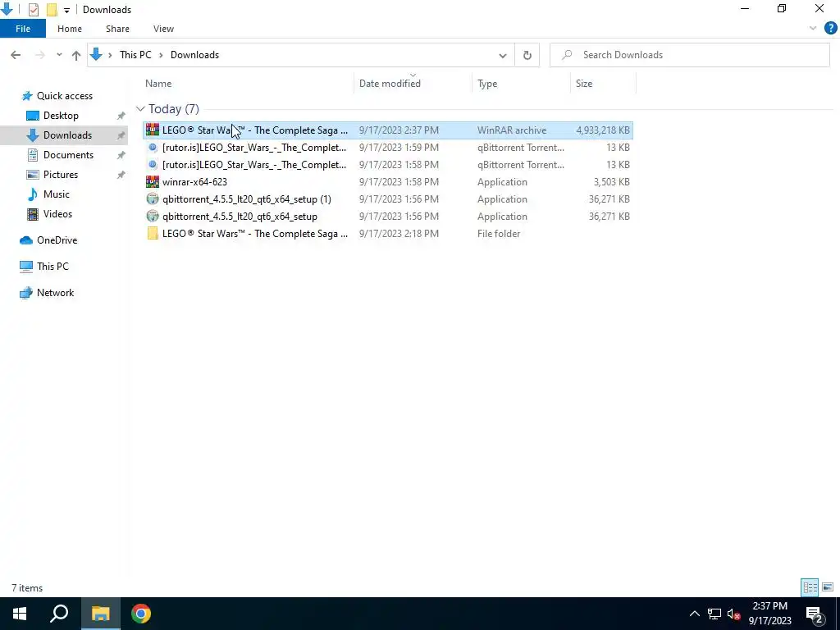Go up one folder level arrow
840x630 pixels.
click(x=76, y=55)
